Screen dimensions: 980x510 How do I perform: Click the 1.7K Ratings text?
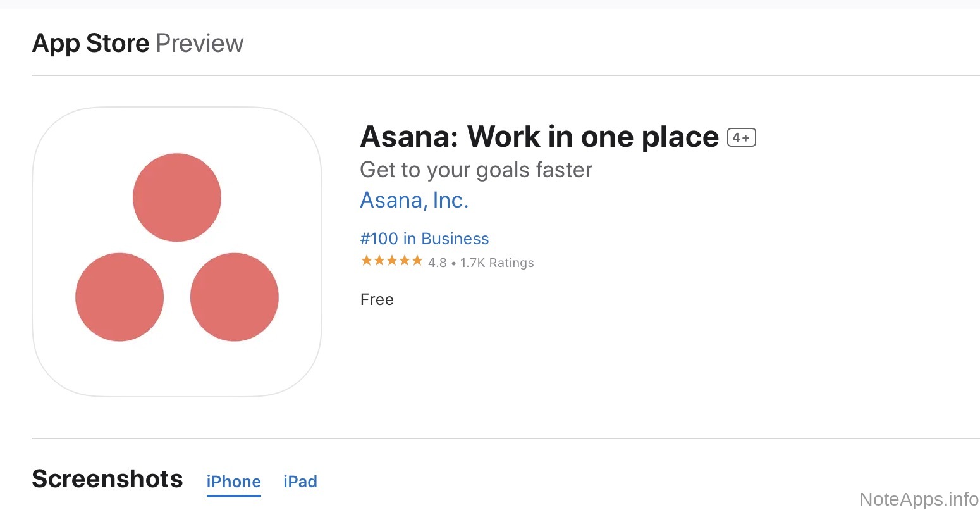pyautogui.click(x=497, y=263)
